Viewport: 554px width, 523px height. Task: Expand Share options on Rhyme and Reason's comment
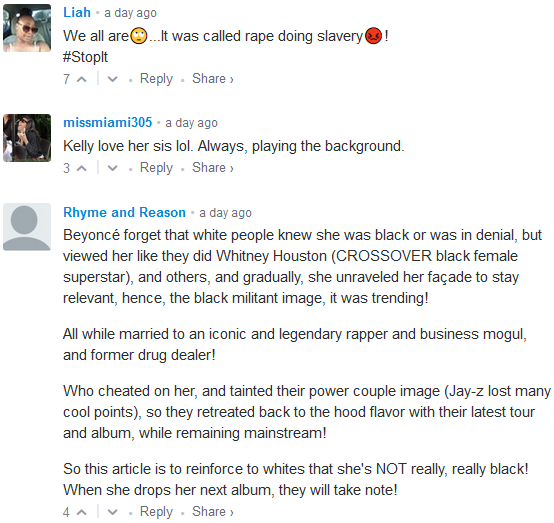213,511
